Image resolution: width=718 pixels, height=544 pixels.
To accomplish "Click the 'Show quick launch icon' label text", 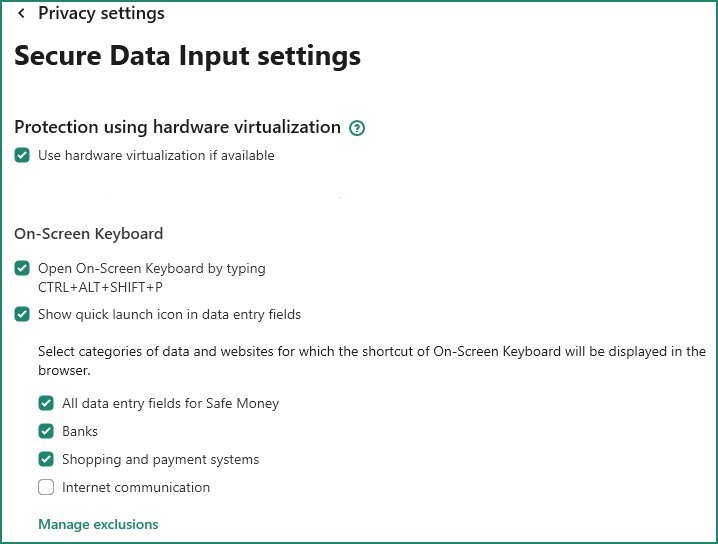I will click(169, 314).
